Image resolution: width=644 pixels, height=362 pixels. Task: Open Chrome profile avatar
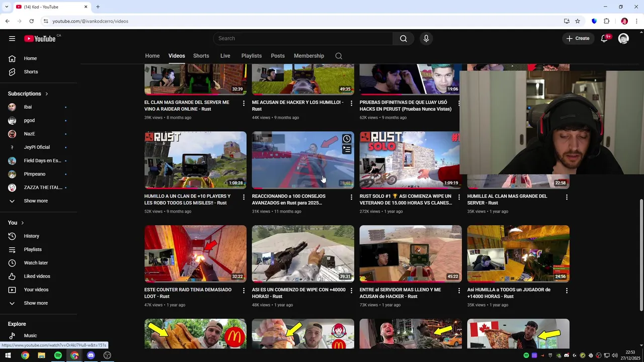624,21
